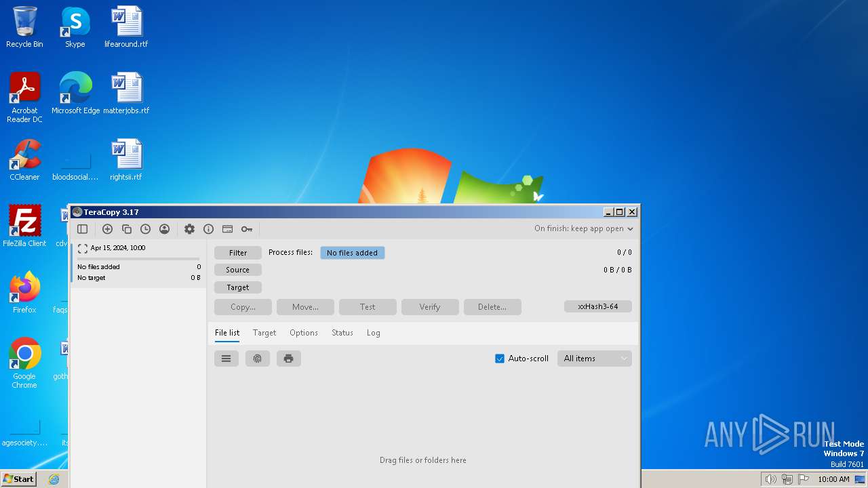Click the Delete... button
The image size is (868, 488).
492,307
